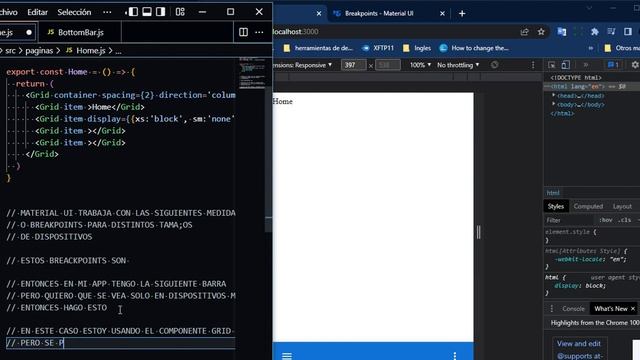This screenshot has height=360, width=640.
Task: Open How to change the... bookmark
Action: click(474, 48)
